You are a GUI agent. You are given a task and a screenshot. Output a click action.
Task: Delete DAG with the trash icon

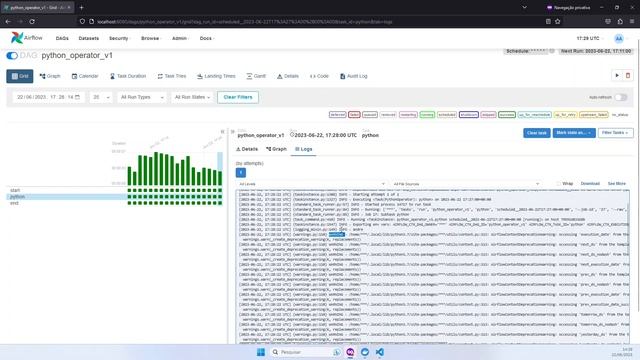628,76
